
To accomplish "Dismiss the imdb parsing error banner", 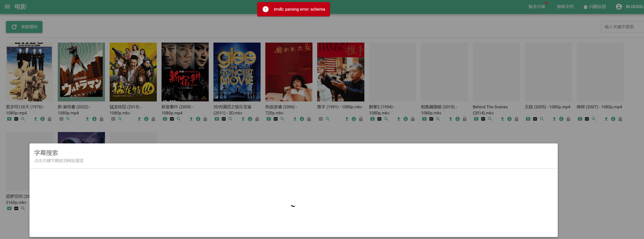I will tap(293, 9).
